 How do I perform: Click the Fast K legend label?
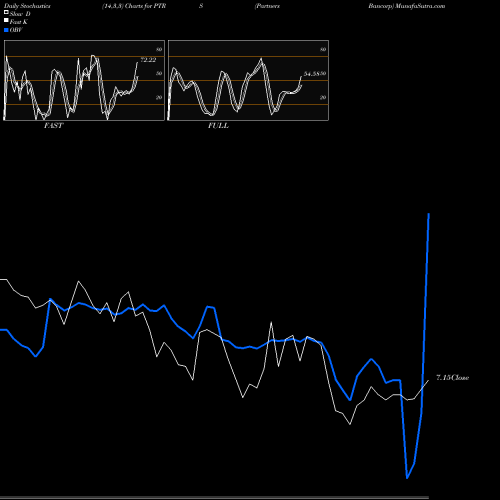pyautogui.click(x=19, y=22)
